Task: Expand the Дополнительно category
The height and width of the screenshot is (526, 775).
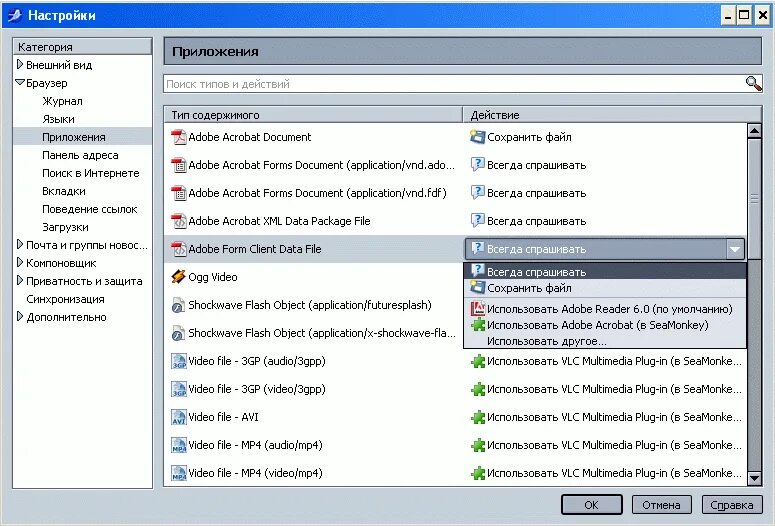Action: click(x=20, y=316)
